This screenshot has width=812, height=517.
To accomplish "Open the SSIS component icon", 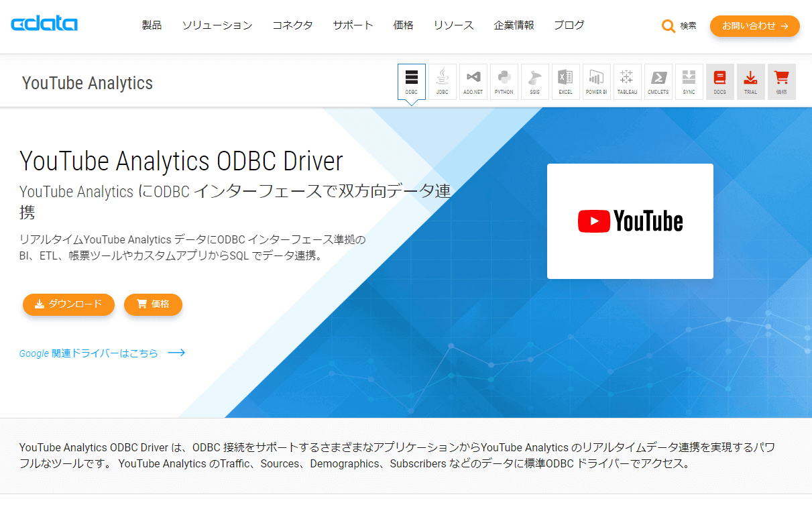I will click(534, 80).
